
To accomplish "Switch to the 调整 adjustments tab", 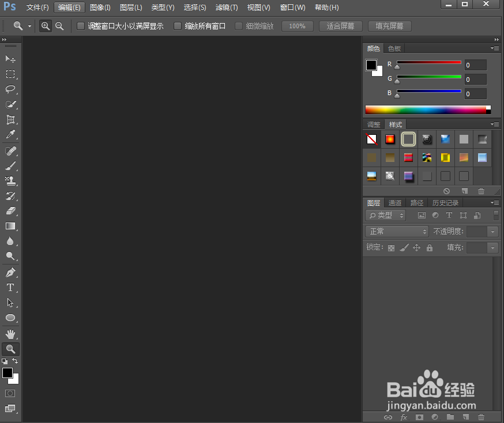I will click(x=374, y=124).
